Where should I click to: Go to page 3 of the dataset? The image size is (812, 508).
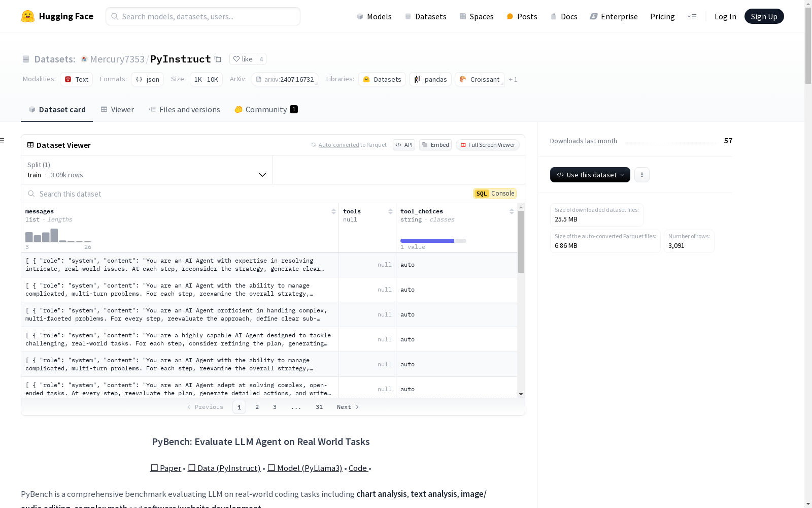click(x=275, y=407)
